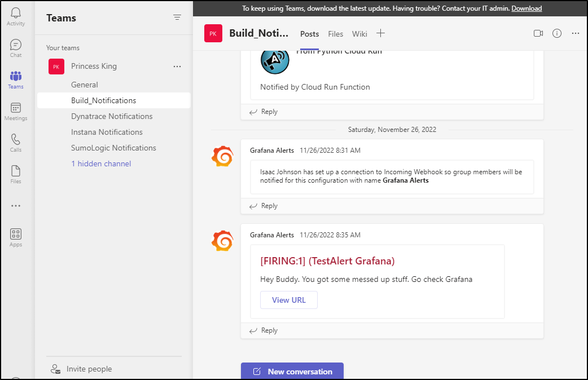Click the Invite people icon
The image size is (588, 380).
click(55, 369)
